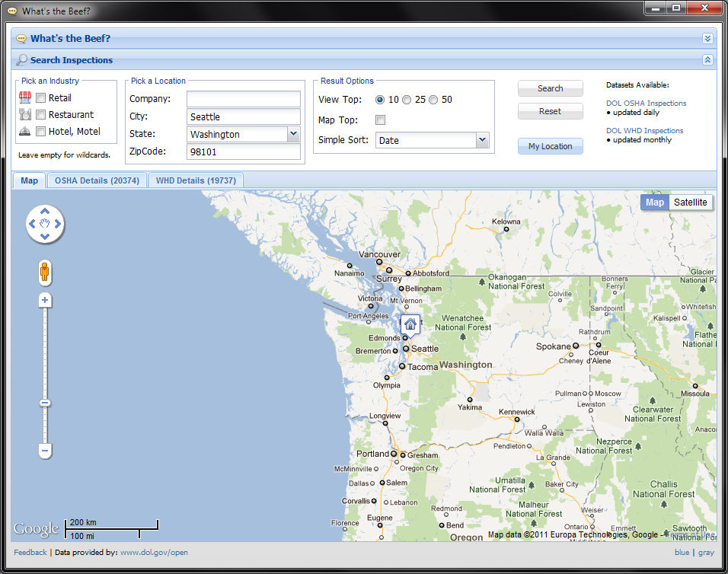Switch map view to Satellite
728x574 pixels.
pos(691,202)
